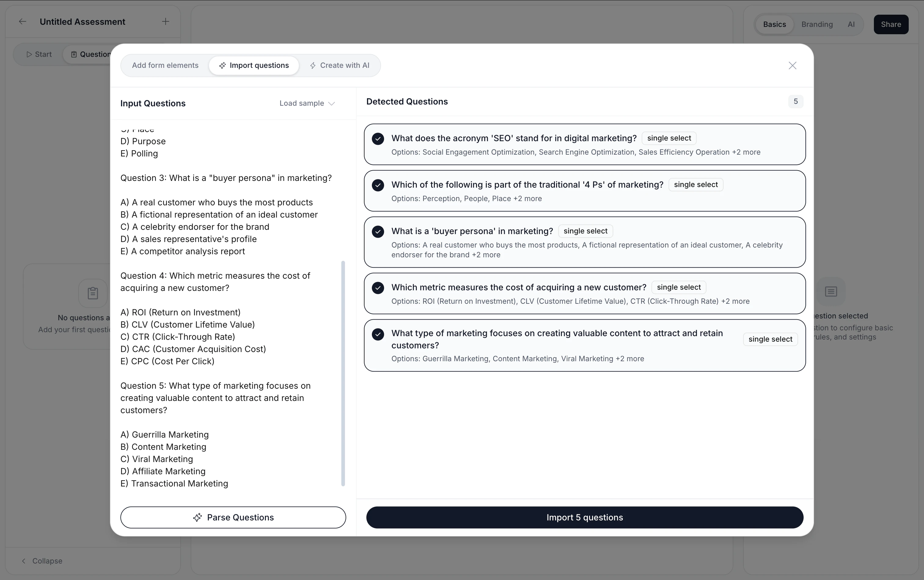Click the list icon in the right settings panel
The width and height of the screenshot is (924, 580).
click(x=831, y=292)
